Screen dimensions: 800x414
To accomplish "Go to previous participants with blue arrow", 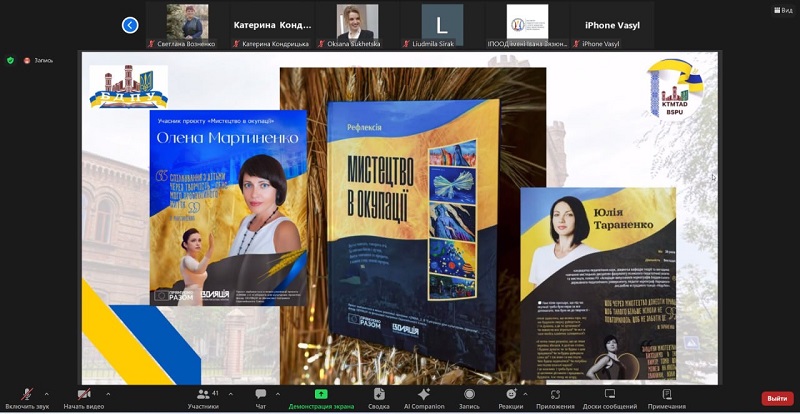I will 130,25.
